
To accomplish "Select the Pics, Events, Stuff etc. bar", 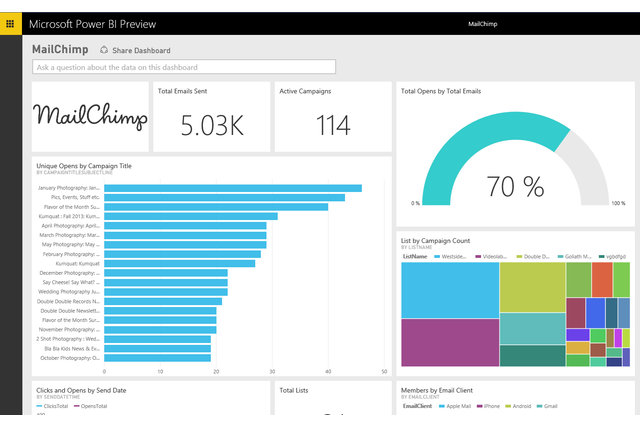I will [224, 197].
